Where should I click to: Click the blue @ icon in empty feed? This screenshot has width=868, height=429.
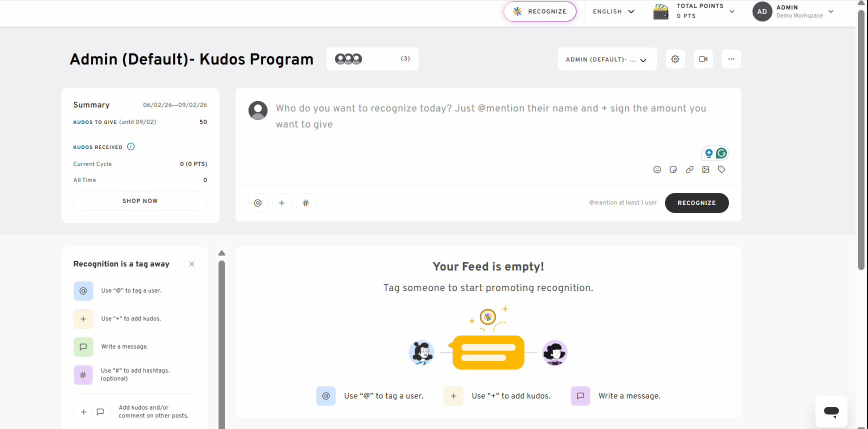tap(326, 396)
